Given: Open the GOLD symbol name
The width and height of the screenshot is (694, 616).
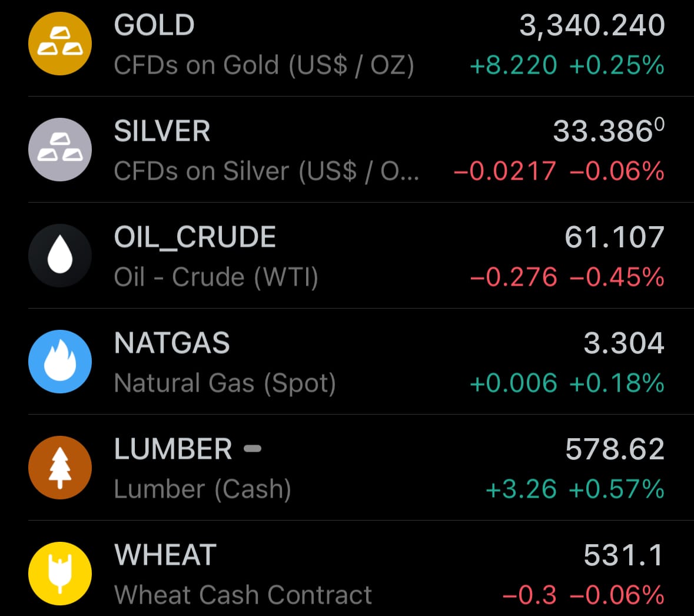Looking at the screenshot, I should pyautogui.click(x=154, y=25).
